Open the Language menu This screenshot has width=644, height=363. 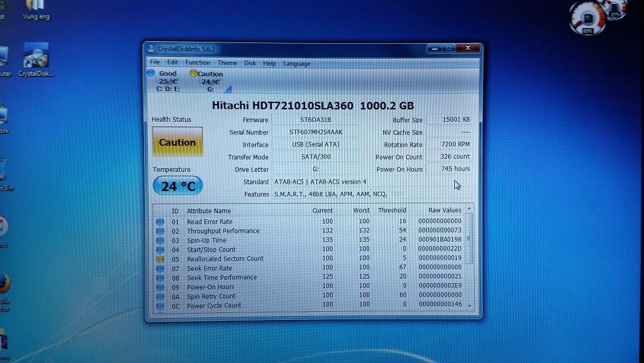click(296, 64)
